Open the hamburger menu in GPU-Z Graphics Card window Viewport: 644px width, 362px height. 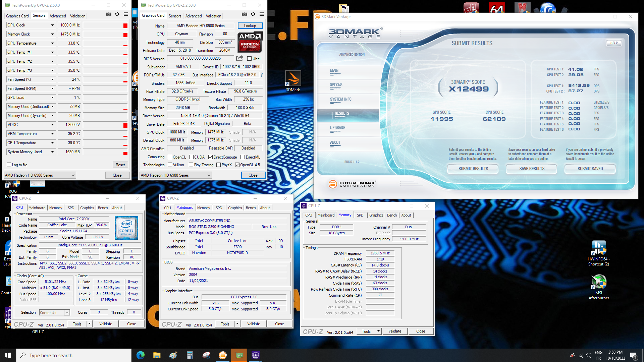(262, 14)
